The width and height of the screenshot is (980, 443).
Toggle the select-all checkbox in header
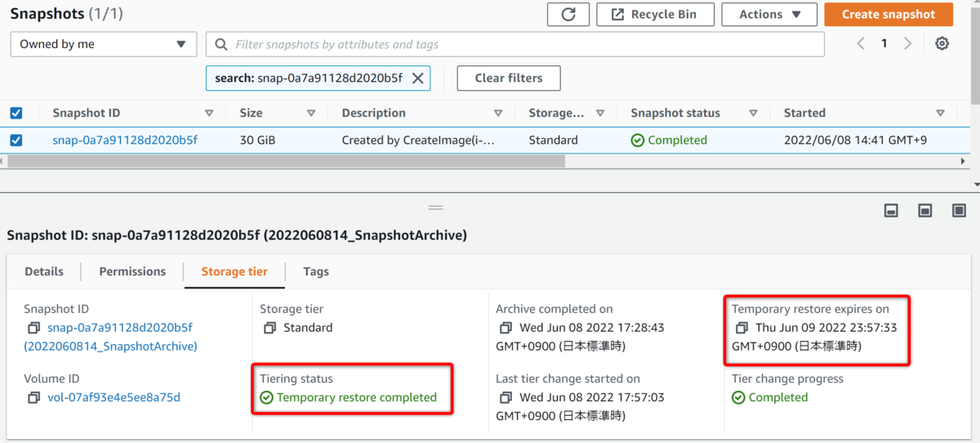click(16, 113)
